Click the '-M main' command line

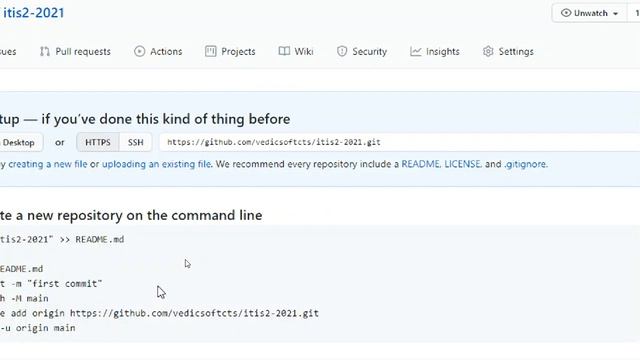[x=29, y=298]
